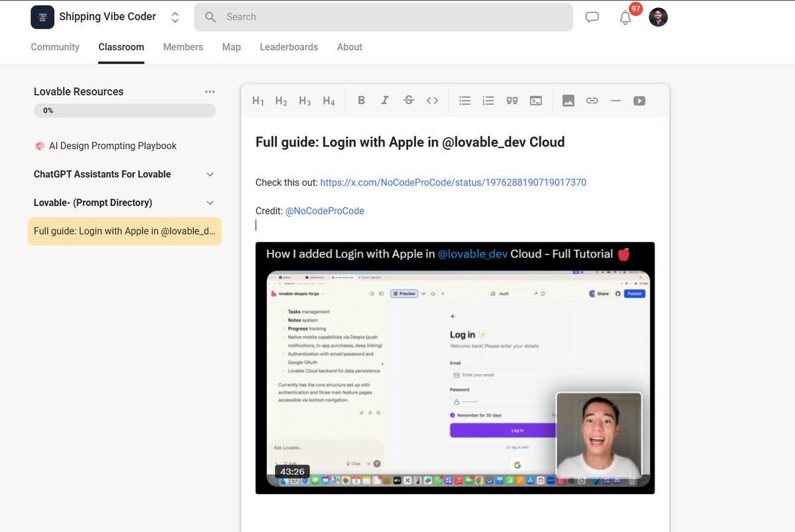Switch to the Leaderboards tab
This screenshot has width=795, height=532.
(x=289, y=47)
